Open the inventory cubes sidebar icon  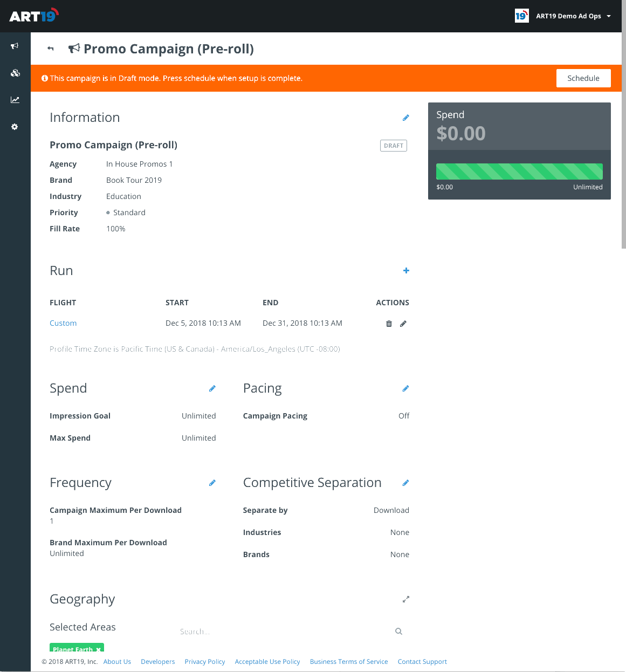coord(15,73)
